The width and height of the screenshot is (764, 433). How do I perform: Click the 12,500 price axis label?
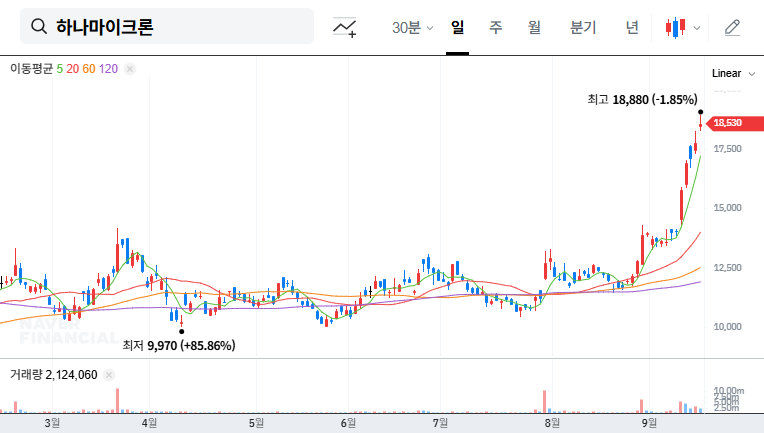pyautogui.click(x=727, y=268)
